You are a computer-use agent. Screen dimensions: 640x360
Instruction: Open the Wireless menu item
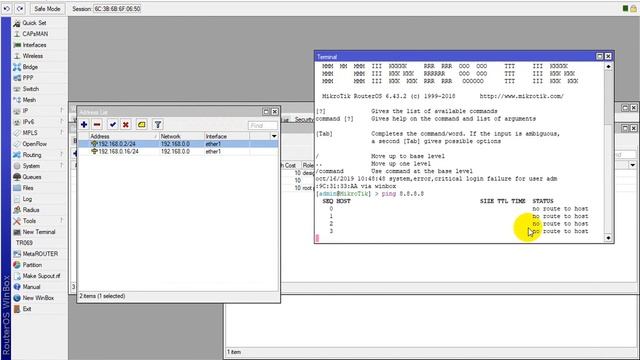33,56
